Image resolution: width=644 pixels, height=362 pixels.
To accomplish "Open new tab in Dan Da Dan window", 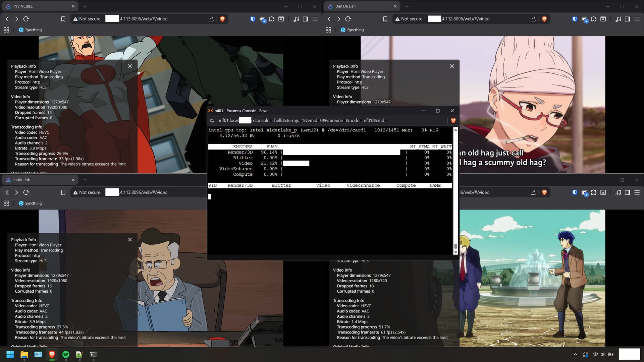I will (407, 6).
